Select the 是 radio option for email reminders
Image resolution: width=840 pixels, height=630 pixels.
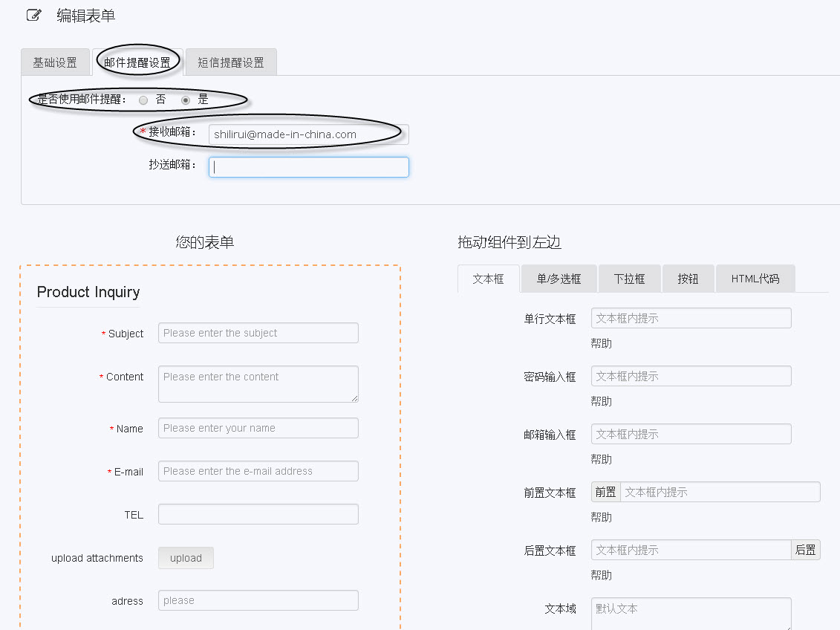point(185,99)
